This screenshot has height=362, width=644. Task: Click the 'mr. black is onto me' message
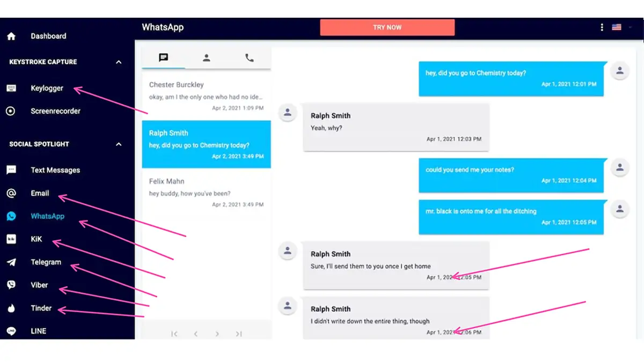click(511, 217)
